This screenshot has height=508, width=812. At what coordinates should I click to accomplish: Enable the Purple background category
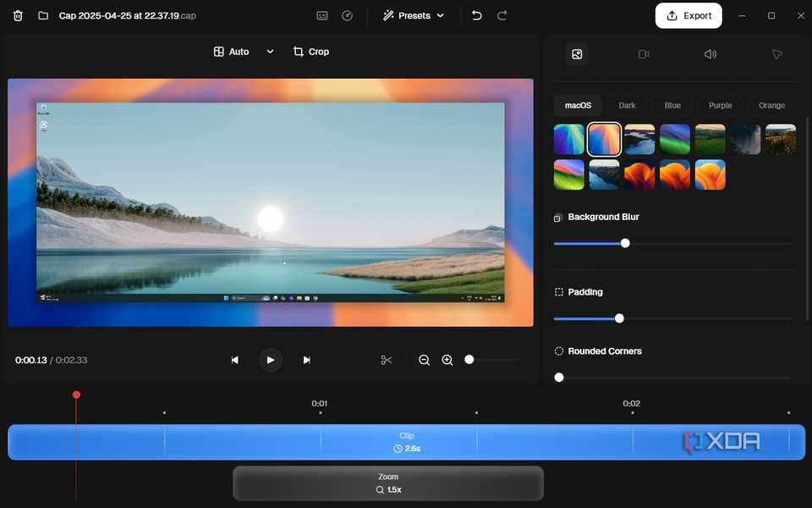click(720, 105)
